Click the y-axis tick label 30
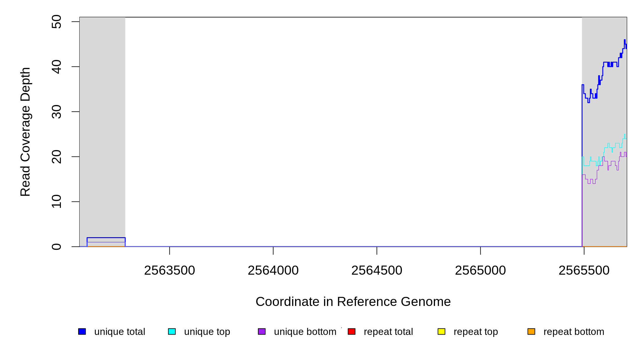The width and height of the screenshot is (644, 351). [x=56, y=112]
